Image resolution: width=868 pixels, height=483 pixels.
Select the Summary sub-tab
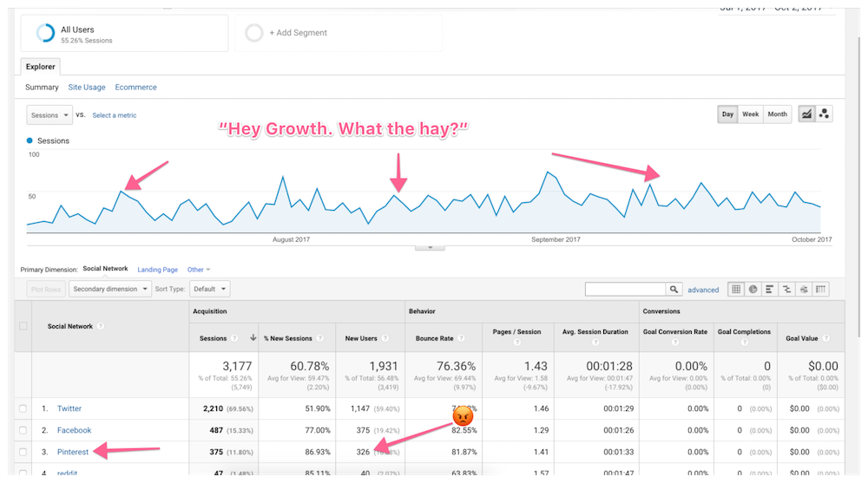(x=42, y=87)
